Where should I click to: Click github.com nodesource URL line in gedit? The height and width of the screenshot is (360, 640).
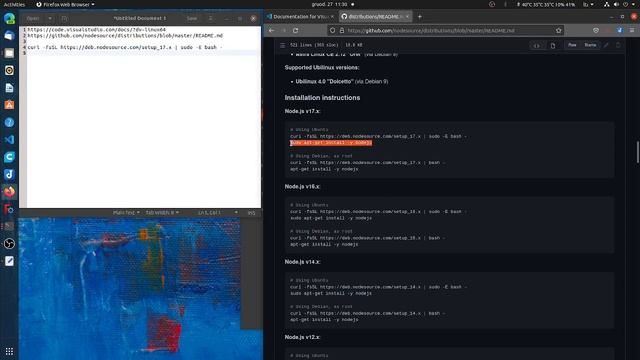125,36
